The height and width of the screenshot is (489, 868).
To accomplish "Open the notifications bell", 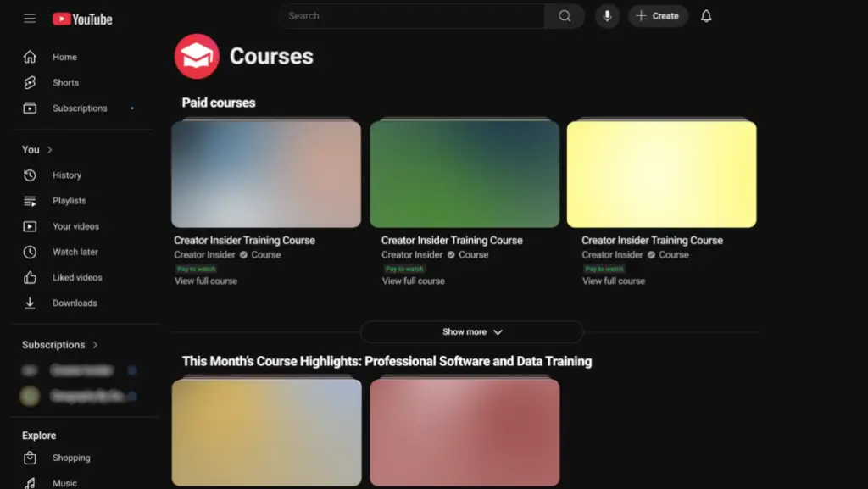I will pyautogui.click(x=705, y=16).
